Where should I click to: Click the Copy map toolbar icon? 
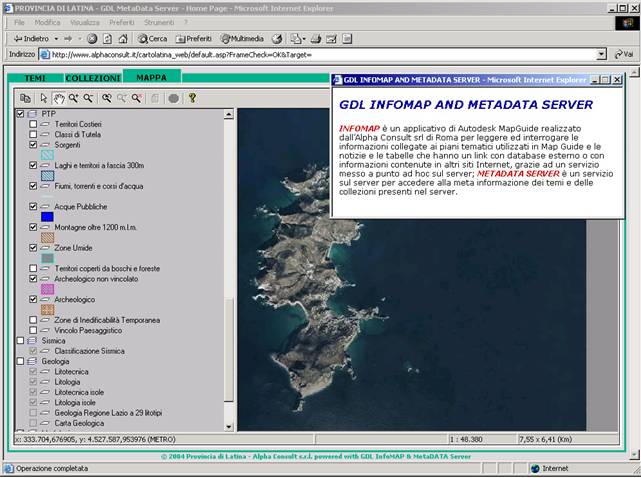pyautogui.click(x=25, y=98)
